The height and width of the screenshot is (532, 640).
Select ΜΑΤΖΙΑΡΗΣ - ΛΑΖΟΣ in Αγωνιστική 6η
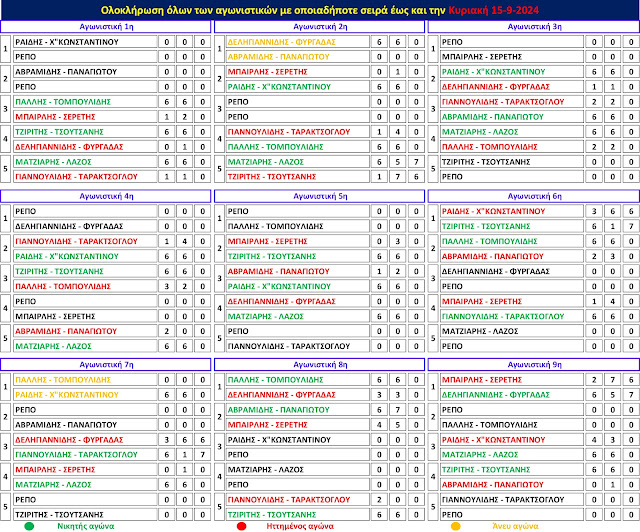coord(512,331)
